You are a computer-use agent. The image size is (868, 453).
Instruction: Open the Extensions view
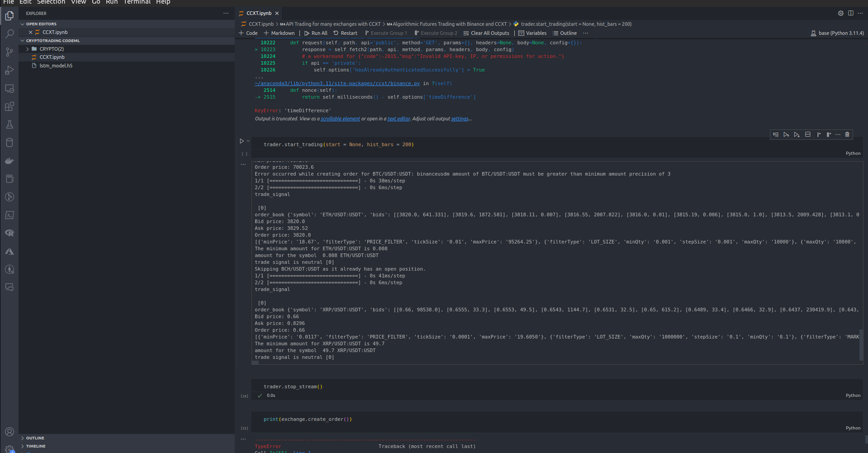9,106
